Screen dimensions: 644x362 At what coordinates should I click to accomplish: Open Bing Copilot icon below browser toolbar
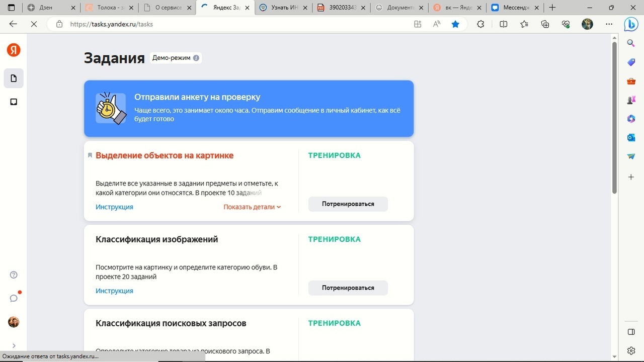tap(631, 24)
